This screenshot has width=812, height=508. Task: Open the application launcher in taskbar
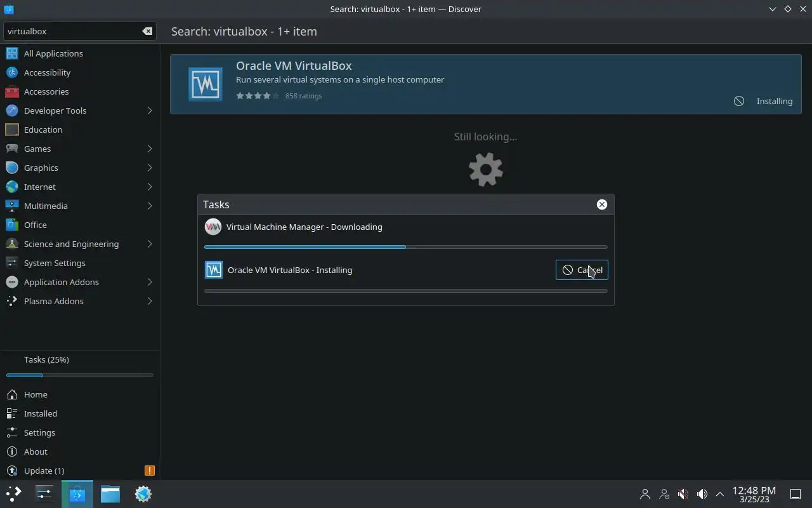coord(14,494)
